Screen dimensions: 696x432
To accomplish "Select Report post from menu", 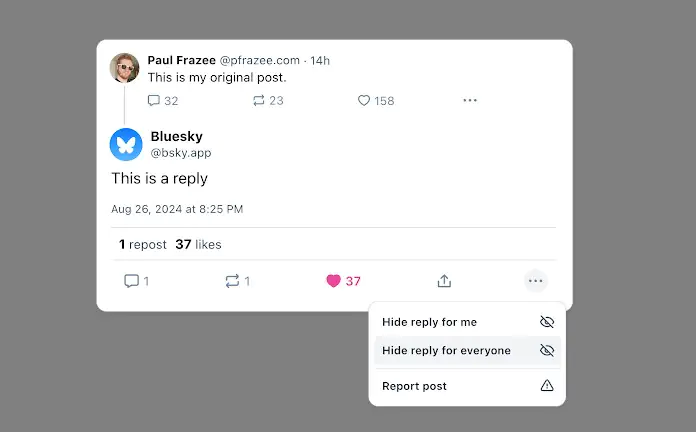I will tap(467, 386).
